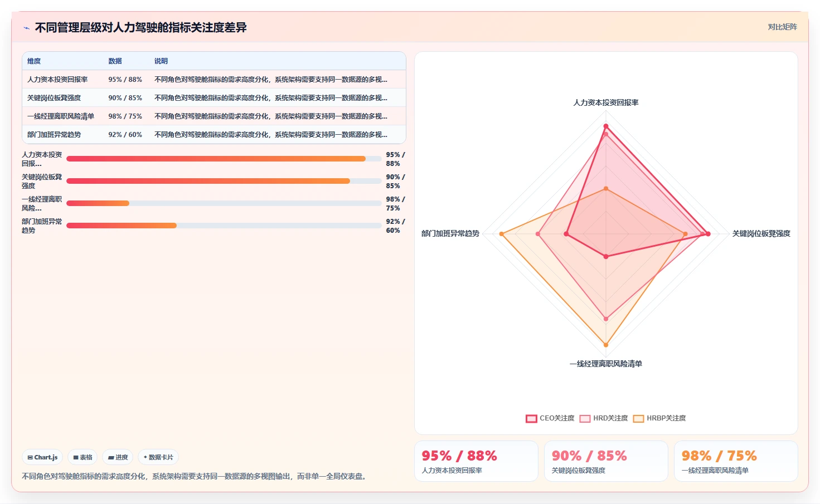This screenshot has width=820, height=504.
Task: Click radar axis label 人力资本投资回报率
Action: [606, 102]
